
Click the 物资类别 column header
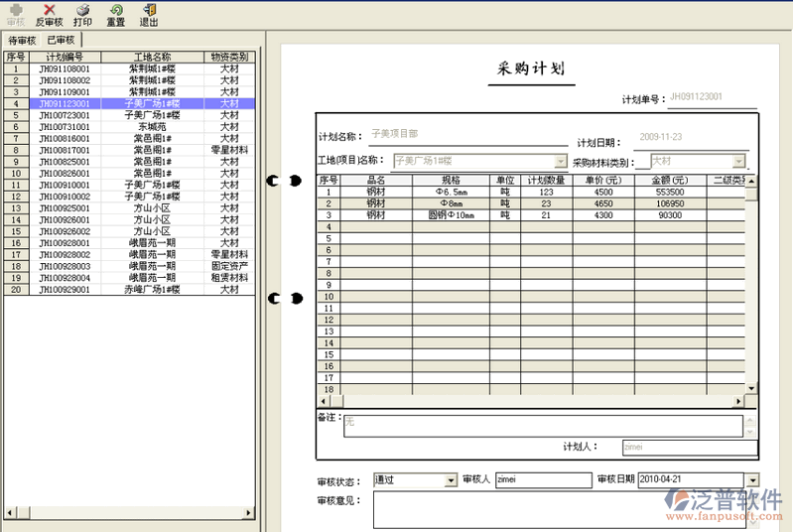click(229, 58)
